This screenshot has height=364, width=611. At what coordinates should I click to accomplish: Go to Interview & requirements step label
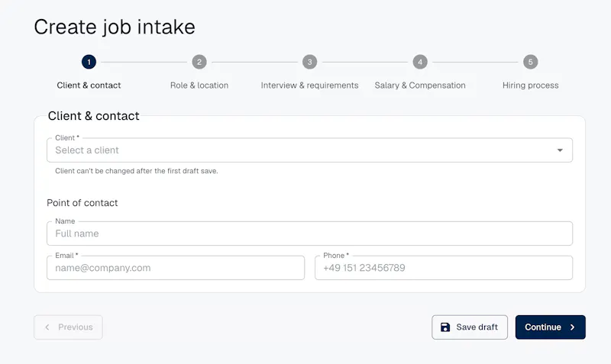click(310, 85)
